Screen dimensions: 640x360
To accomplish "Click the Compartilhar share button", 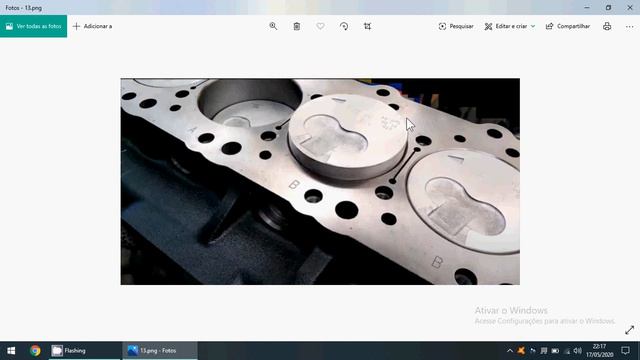I will coord(568,26).
